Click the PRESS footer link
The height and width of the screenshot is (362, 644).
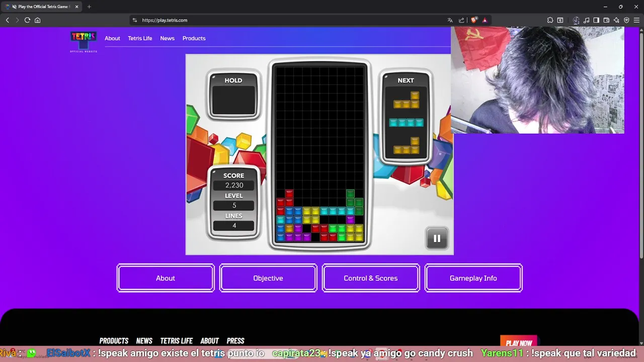tap(235, 341)
